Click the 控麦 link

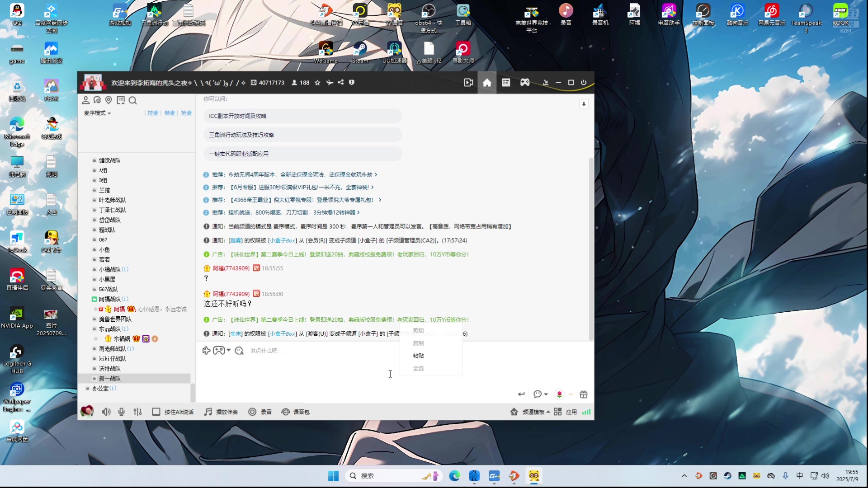pos(153,113)
